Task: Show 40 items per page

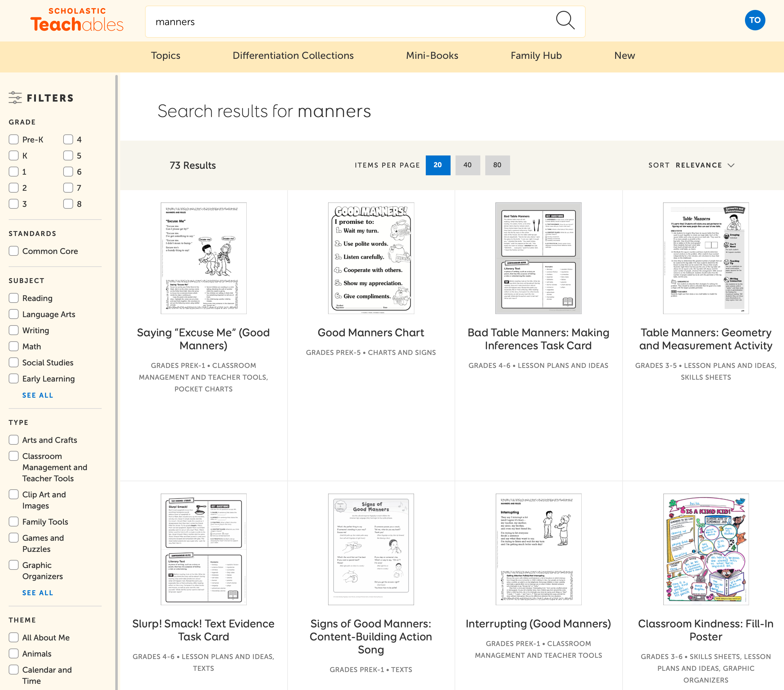Action: (x=467, y=165)
